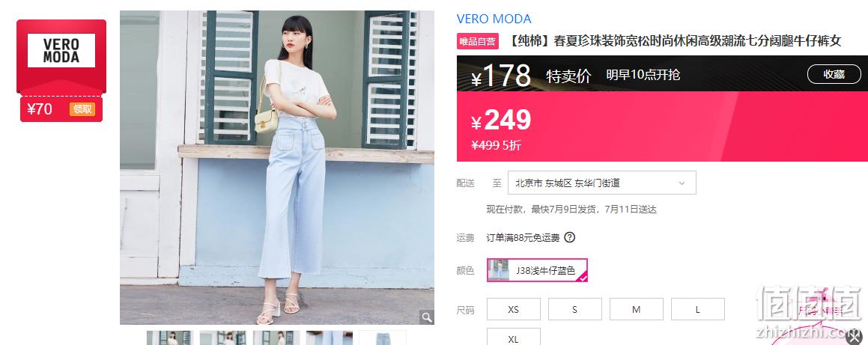Choose size XL
Image resolution: width=868 pixels, height=345 pixels.
pos(514,337)
